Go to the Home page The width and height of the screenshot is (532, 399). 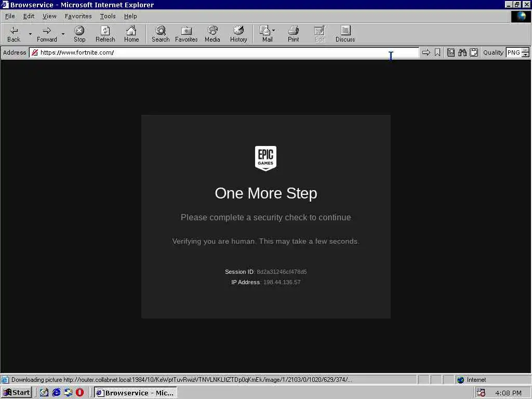(x=131, y=34)
